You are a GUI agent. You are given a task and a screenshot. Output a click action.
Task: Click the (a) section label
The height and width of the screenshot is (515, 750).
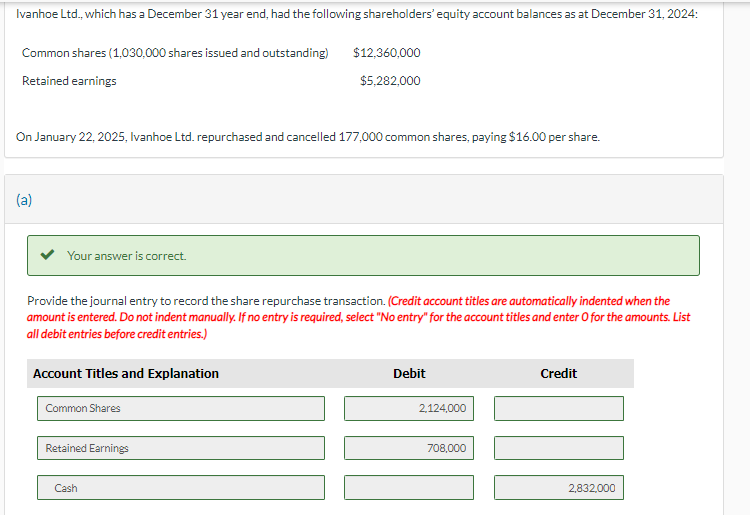tap(24, 199)
